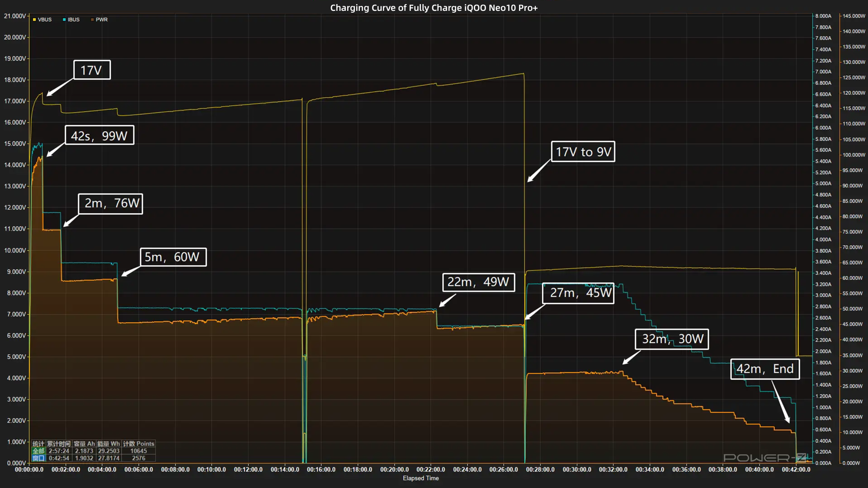Click the brown PWR legend color square

92,20
